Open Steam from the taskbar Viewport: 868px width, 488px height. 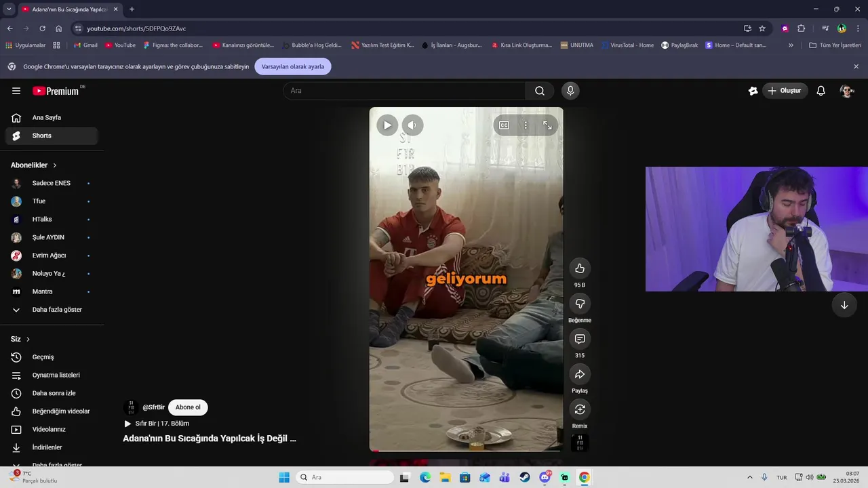pos(525,477)
